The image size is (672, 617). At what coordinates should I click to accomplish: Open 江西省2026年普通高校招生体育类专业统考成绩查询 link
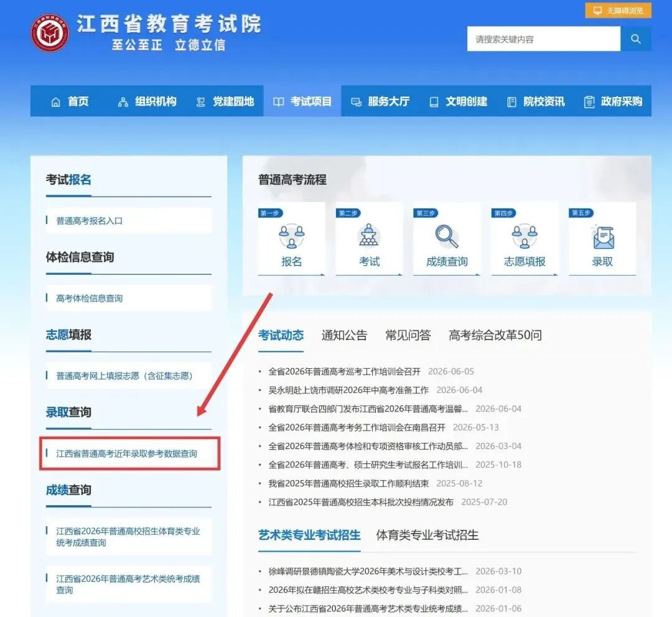click(129, 537)
